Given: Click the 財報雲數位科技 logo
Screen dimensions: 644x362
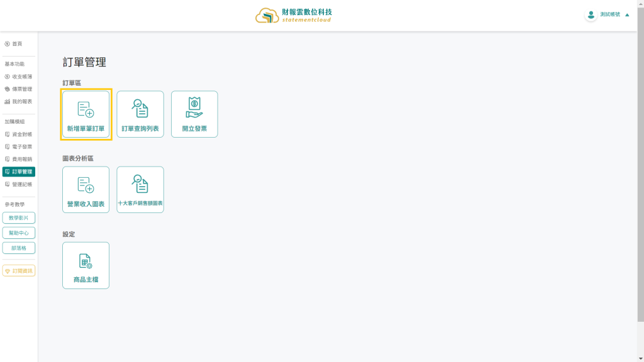Looking at the screenshot, I should tap(294, 16).
